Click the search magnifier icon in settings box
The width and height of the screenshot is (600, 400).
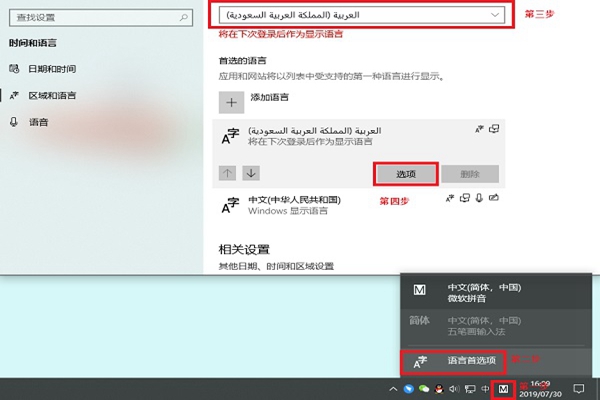point(184,17)
